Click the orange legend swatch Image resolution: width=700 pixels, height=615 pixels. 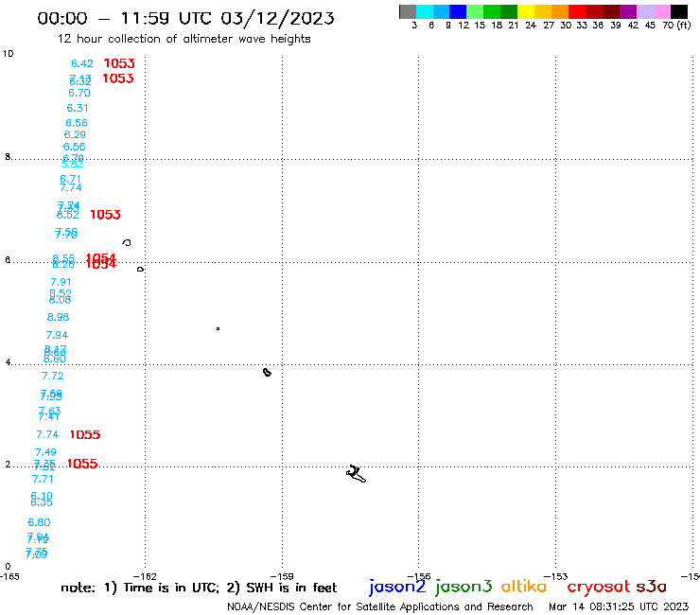click(559, 11)
